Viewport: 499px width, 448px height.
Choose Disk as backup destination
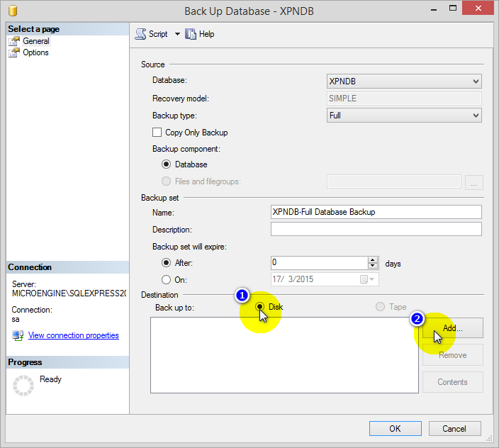(260, 307)
